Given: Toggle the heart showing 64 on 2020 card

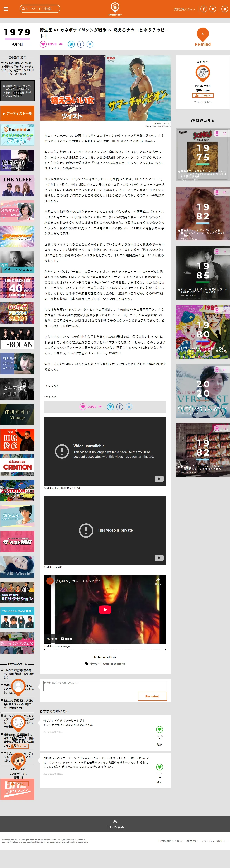Looking at the screenshot, I should 217,369.
